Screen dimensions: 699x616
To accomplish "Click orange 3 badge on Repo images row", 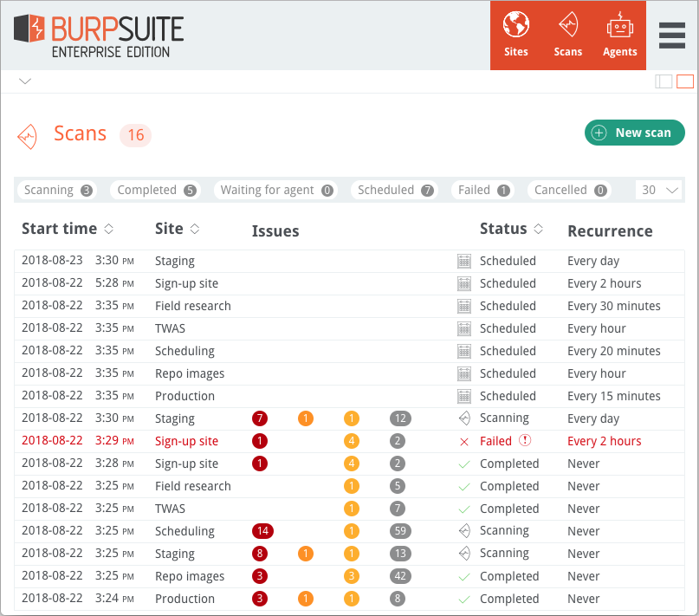I will (352, 576).
